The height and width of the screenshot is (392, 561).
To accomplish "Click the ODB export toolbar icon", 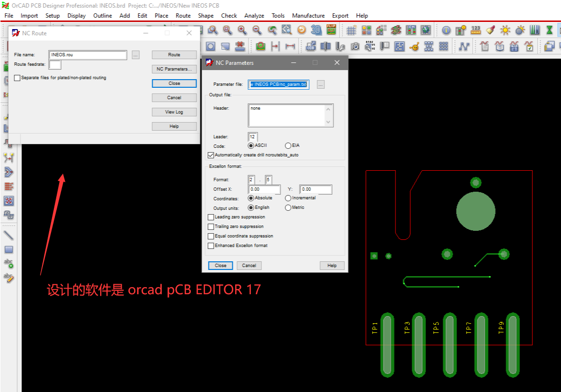I will [x=311, y=46].
